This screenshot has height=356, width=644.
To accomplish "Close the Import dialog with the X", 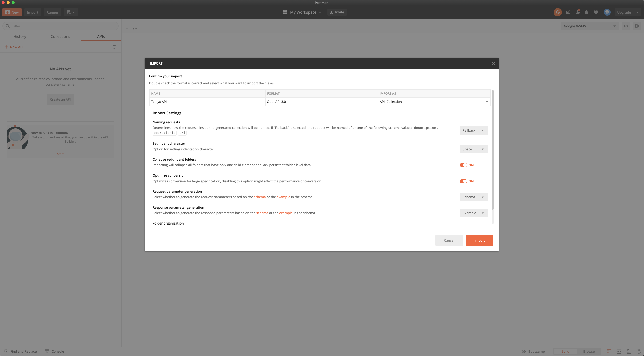I will [x=493, y=64].
